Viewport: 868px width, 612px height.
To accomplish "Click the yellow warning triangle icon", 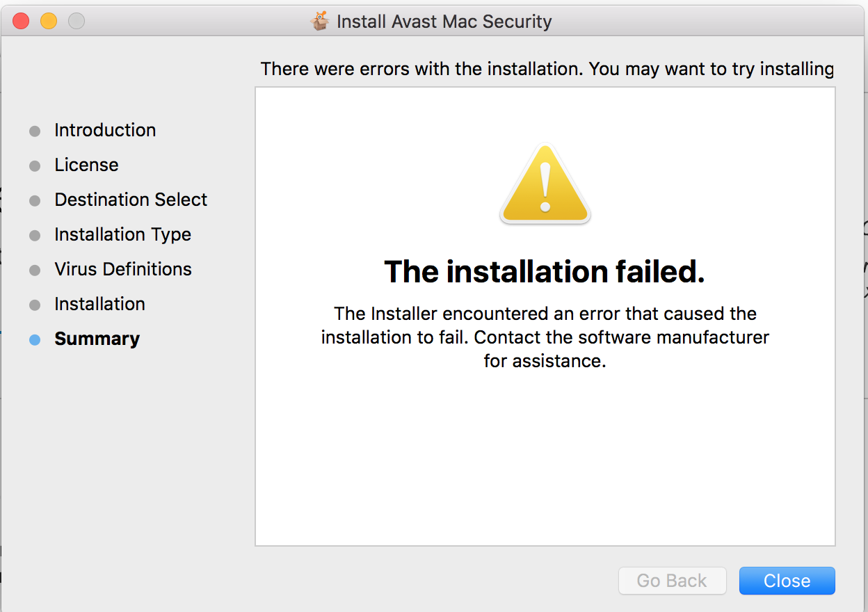I will pos(545,184).
